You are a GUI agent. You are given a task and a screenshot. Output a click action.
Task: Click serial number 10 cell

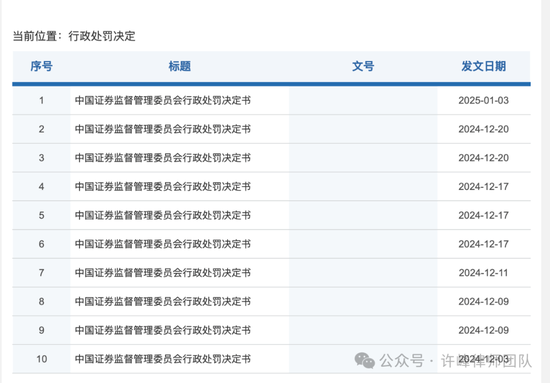click(41, 359)
